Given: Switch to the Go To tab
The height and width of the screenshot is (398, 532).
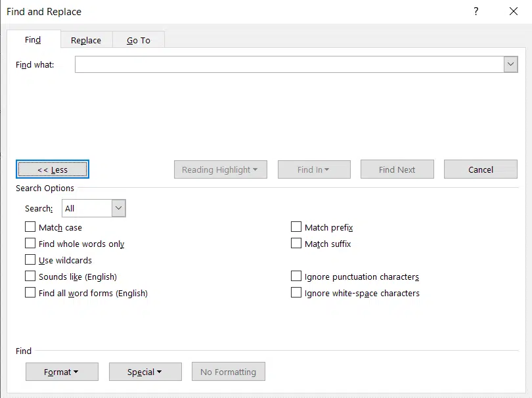Looking at the screenshot, I should pos(139,40).
